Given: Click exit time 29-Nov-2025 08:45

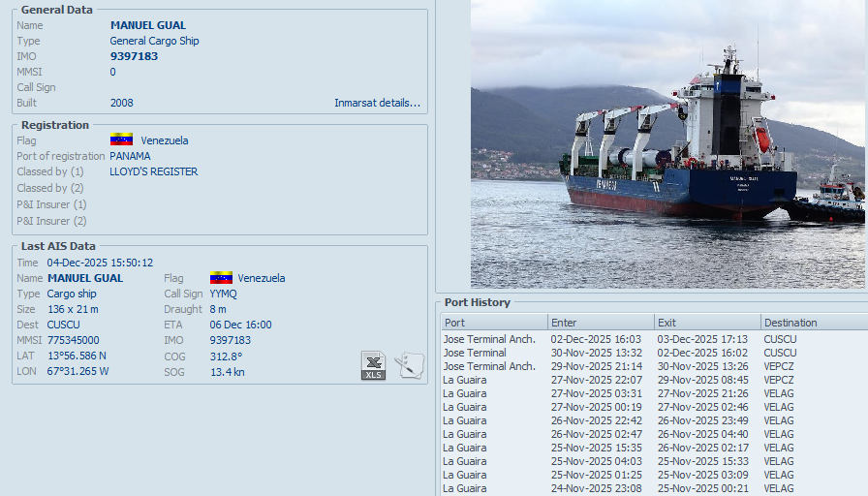Looking at the screenshot, I should point(702,380).
